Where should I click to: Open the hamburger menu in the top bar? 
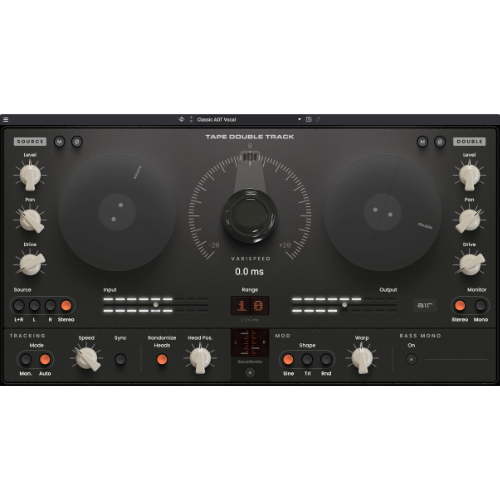coord(6,119)
